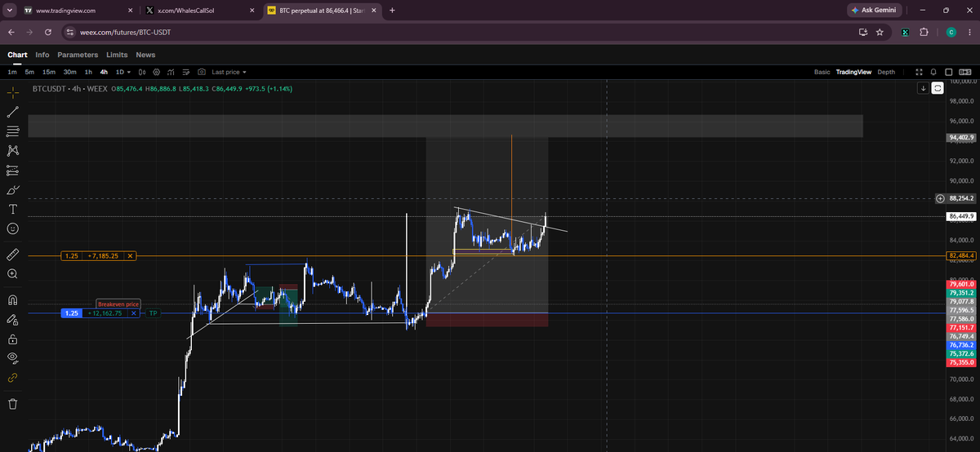Reload the page
The width and height of the screenshot is (980, 452).
48,32
